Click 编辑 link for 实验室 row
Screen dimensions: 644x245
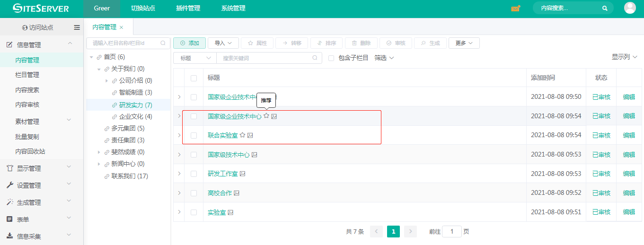pos(629,212)
